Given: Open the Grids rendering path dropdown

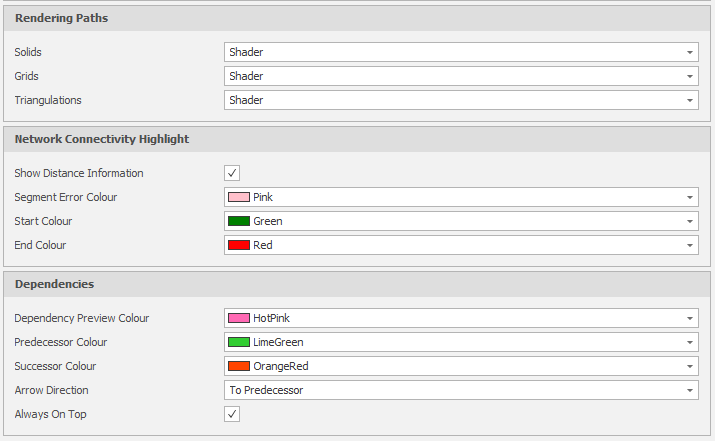Looking at the screenshot, I should [x=461, y=76].
